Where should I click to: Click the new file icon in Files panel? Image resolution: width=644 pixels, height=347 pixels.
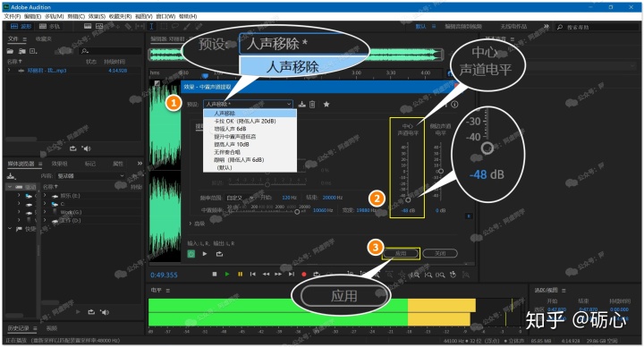coord(33,51)
